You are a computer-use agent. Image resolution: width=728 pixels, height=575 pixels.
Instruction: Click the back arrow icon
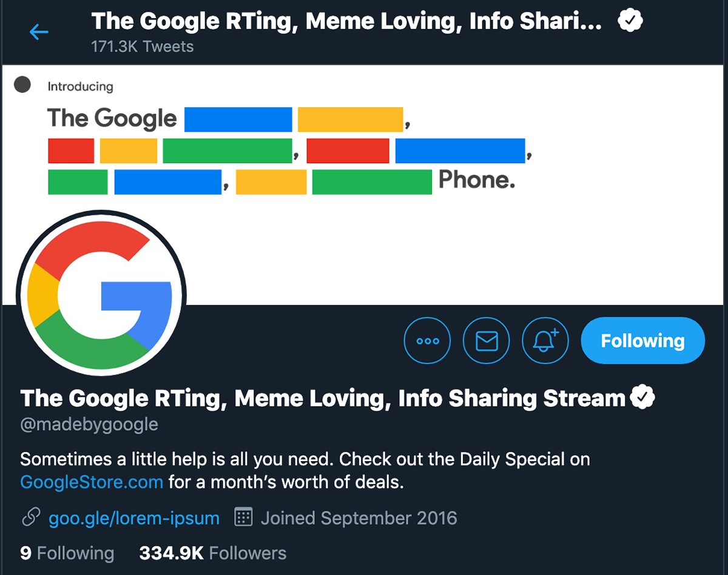click(x=39, y=32)
